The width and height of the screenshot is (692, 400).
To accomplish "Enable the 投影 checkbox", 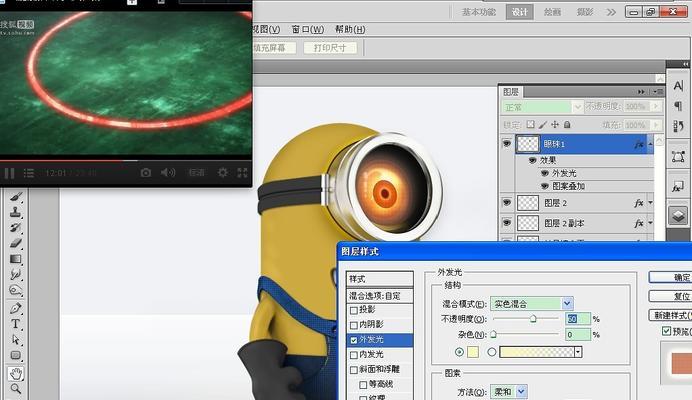I will coord(354,310).
